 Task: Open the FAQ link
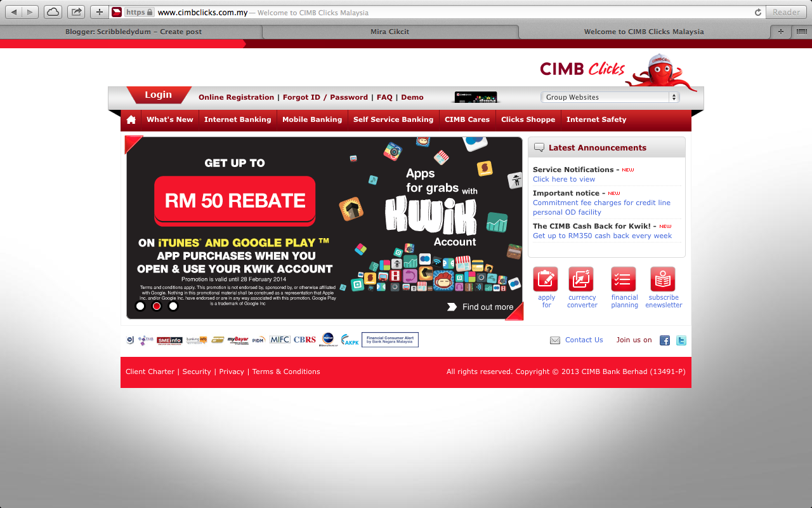(x=384, y=97)
